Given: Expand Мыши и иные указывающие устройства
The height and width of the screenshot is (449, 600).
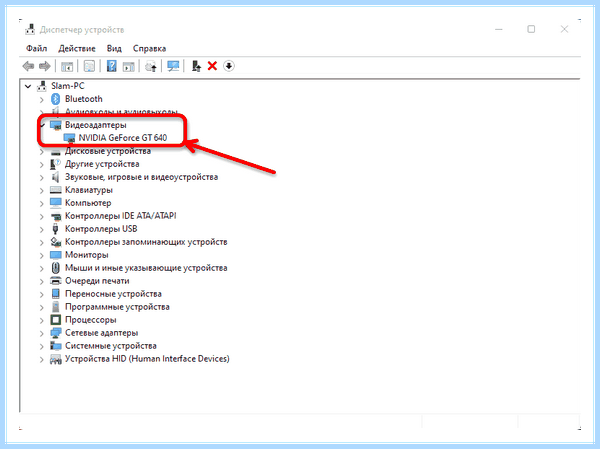Looking at the screenshot, I should click(x=42, y=269).
